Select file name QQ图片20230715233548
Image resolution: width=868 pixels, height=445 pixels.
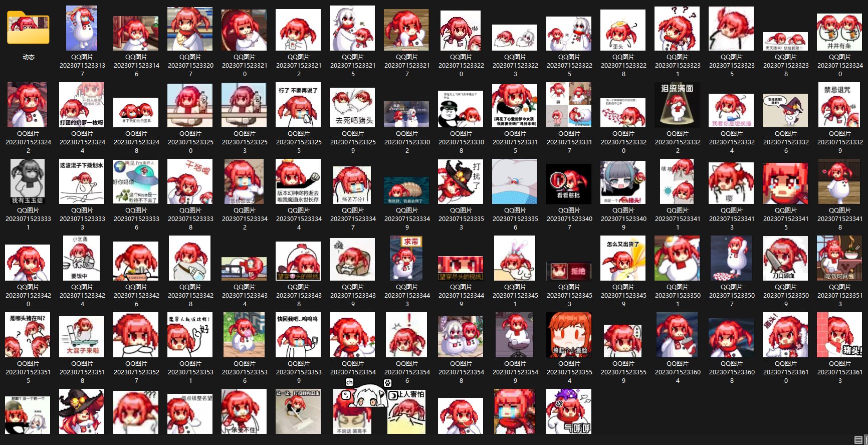[461, 372]
